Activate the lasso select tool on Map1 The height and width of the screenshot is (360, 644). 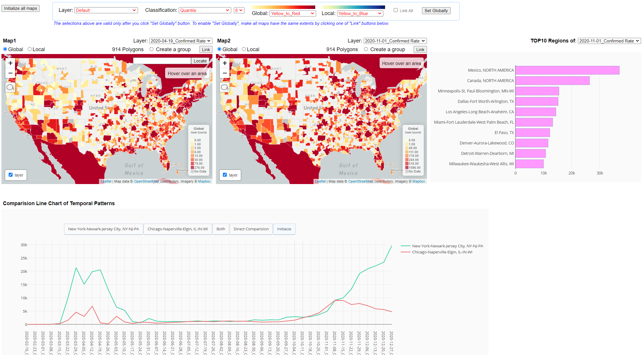(x=10, y=87)
